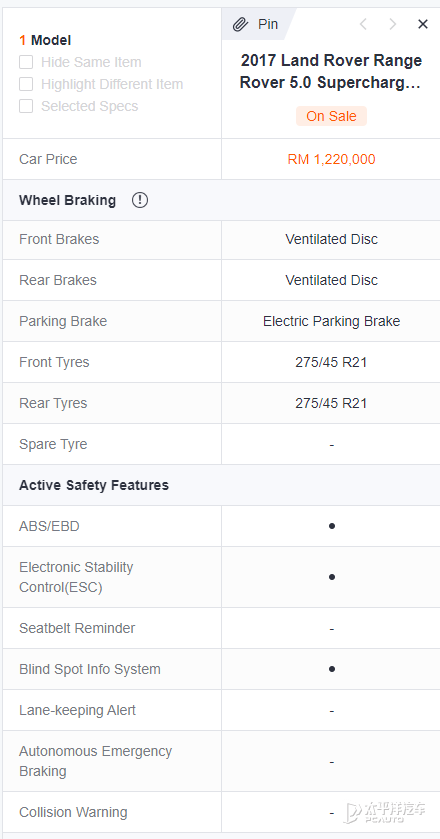Image resolution: width=440 pixels, height=839 pixels.
Task: Click the paperclip Pin icon
Action: coord(240,24)
